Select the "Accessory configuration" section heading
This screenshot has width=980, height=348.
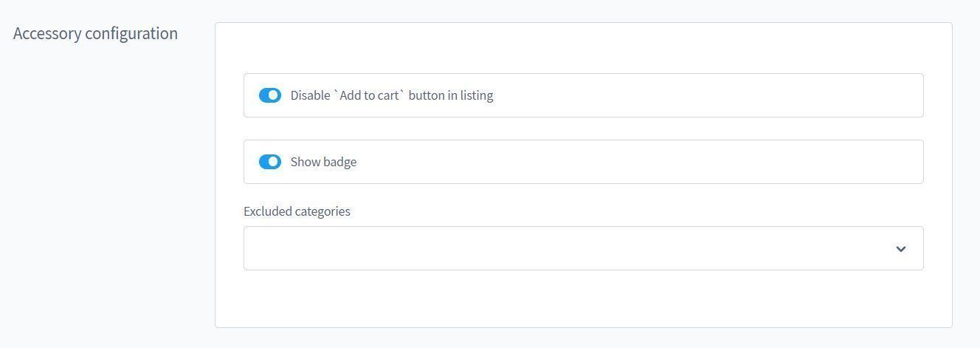pyautogui.click(x=95, y=33)
